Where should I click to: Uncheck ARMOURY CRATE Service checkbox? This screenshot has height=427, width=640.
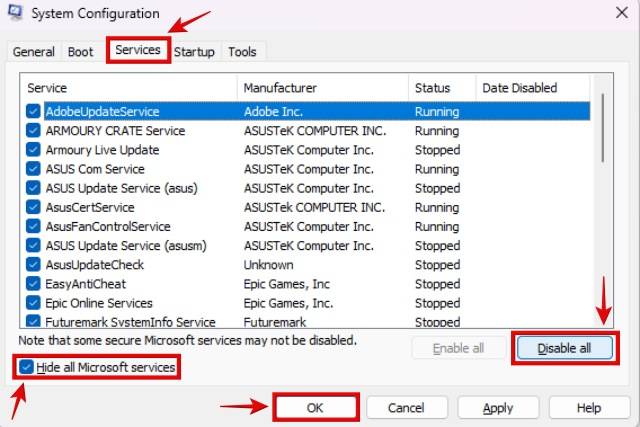click(x=33, y=131)
